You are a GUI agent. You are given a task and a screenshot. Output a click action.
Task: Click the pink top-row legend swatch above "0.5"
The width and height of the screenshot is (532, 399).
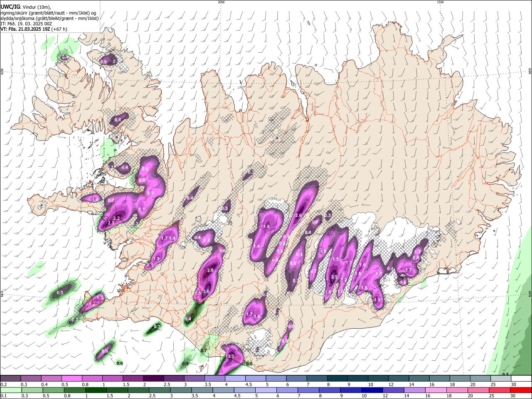click(x=71, y=378)
